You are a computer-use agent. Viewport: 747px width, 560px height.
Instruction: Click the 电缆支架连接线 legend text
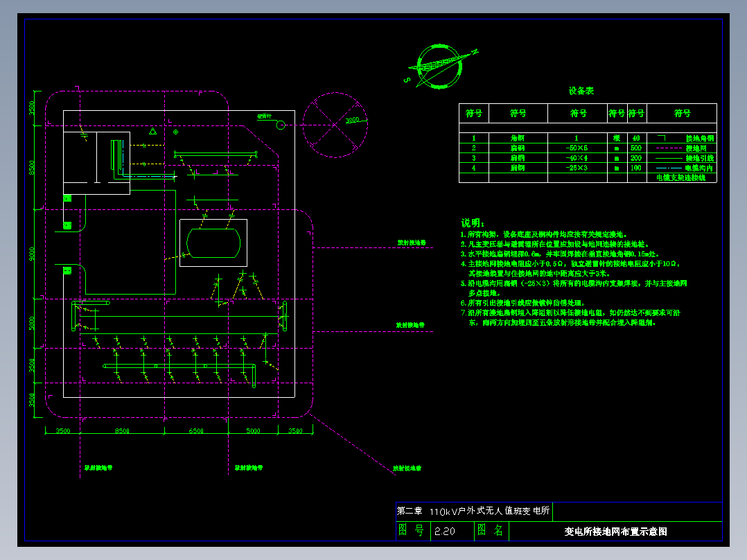(x=680, y=177)
